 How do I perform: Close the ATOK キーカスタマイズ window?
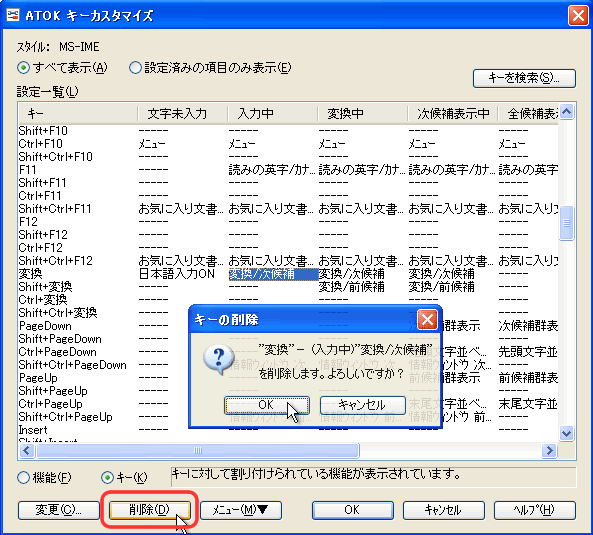pos(578,16)
